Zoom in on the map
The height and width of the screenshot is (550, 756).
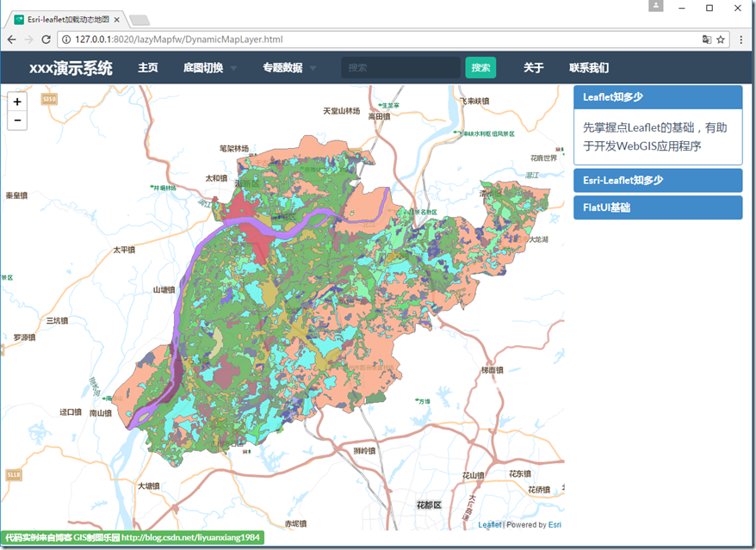[17, 102]
